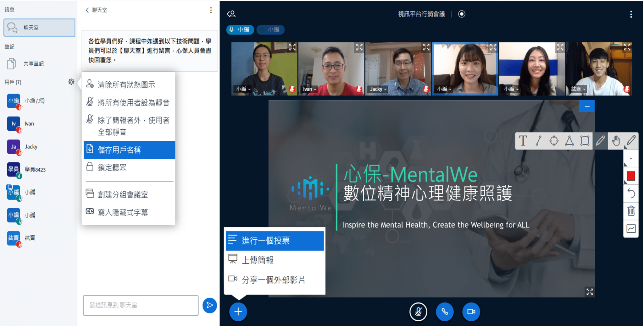Send the chat message with arrow icon
644x326 pixels.
(209, 305)
